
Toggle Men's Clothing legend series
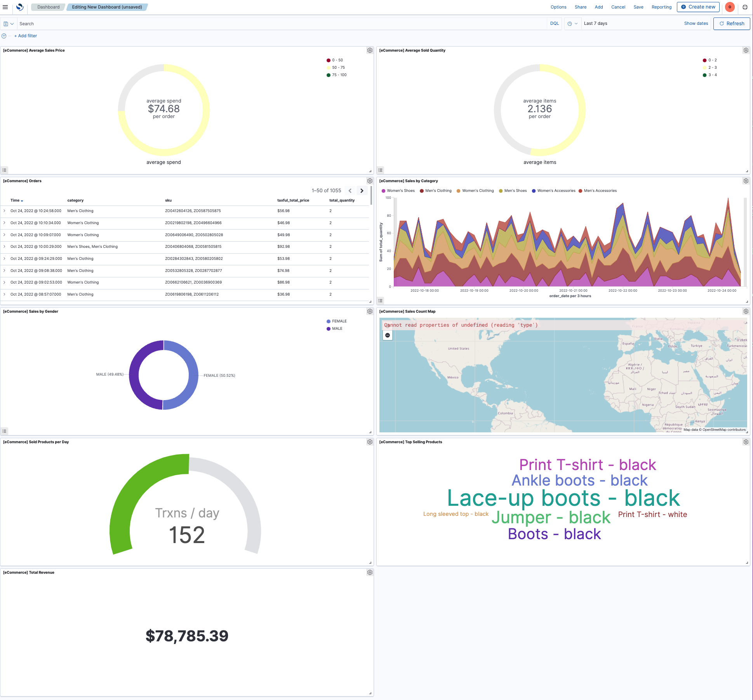click(435, 191)
